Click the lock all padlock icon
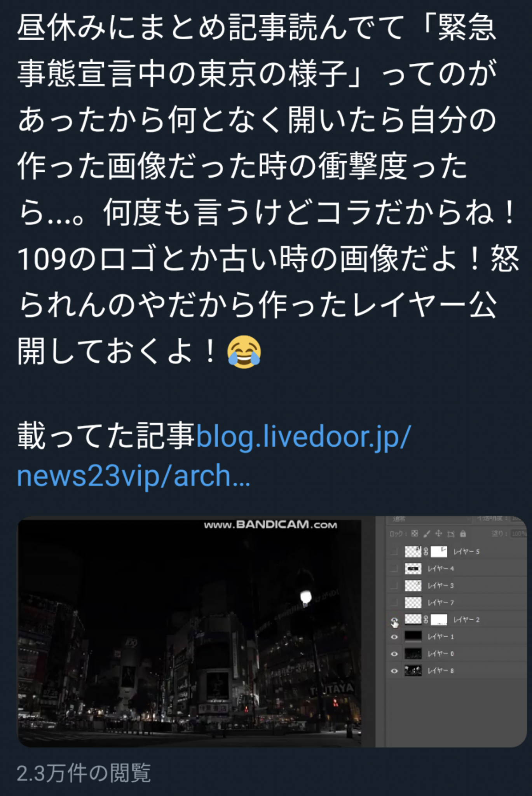This screenshot has height=796, width=532. 463,534
